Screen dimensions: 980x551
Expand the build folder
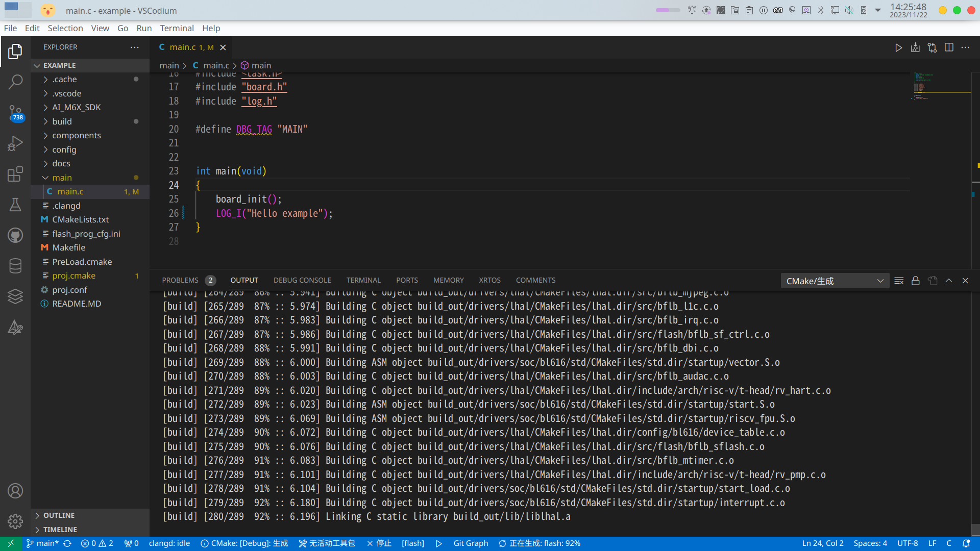pos(90,121)
